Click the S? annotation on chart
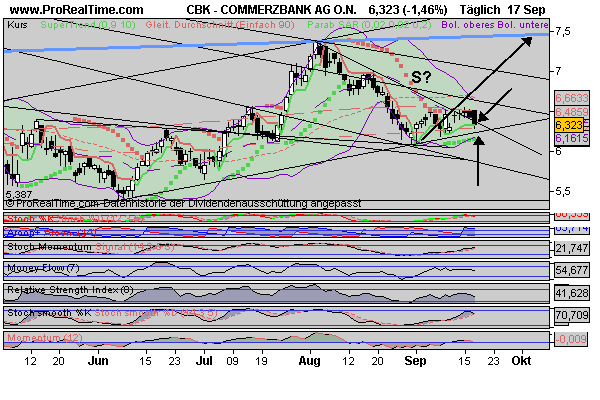Image resolution: width=600 pixels, height=400 pixels. point(420,77)
